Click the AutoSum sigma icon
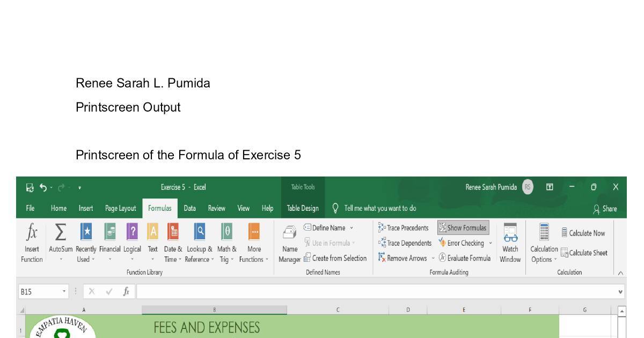 tap(61, 233)
